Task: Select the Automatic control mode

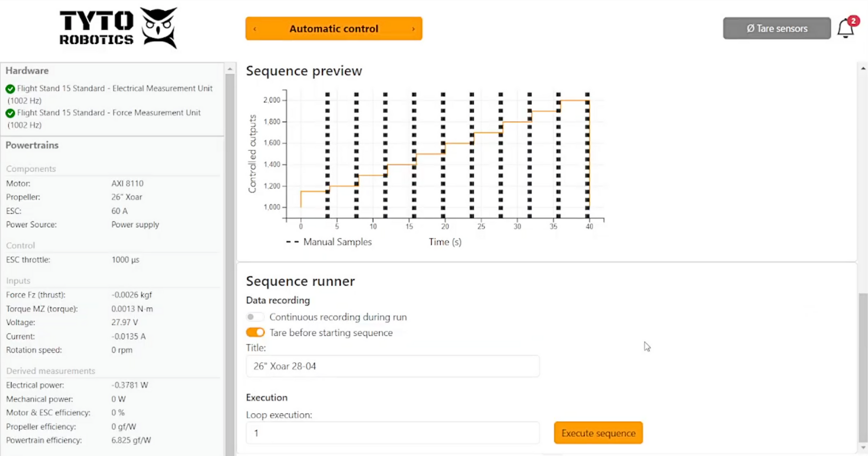Action: pos(333,28)
